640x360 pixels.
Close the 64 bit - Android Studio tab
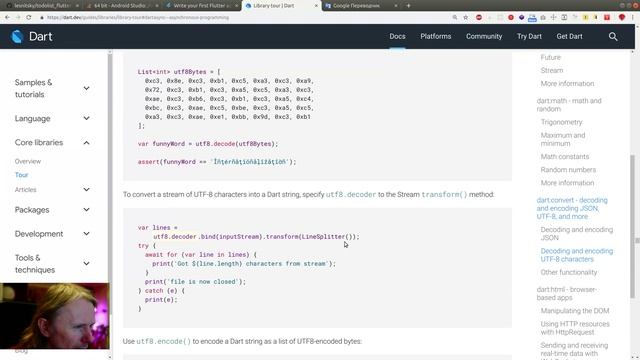click(157, 6)
